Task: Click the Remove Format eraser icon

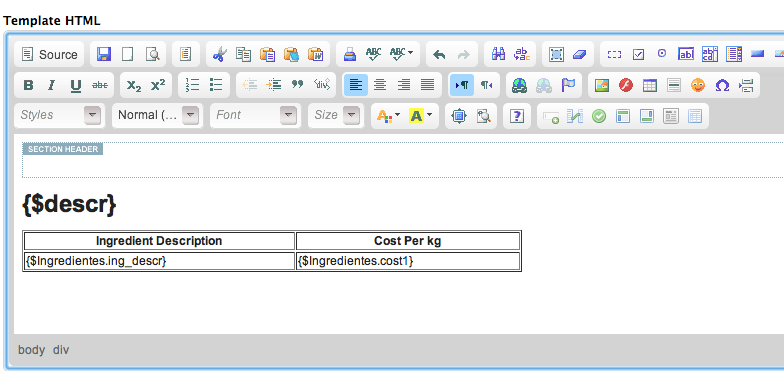Action: coord(580,54)
